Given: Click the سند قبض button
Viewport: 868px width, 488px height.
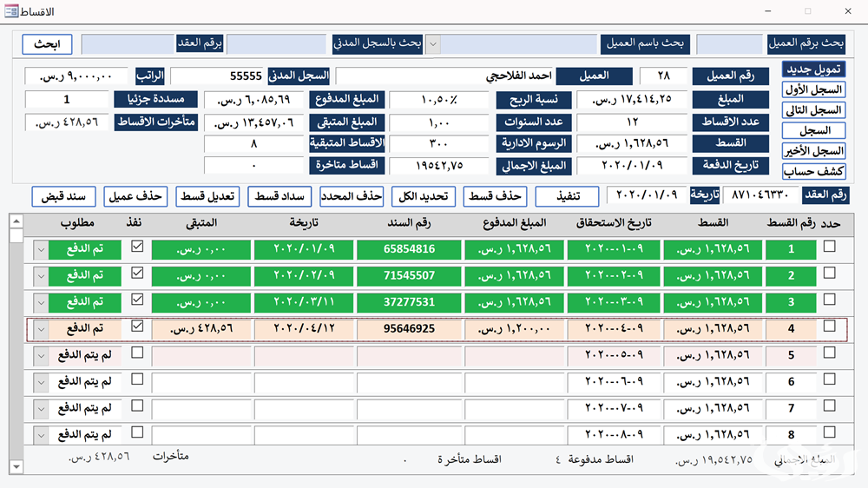Looking at the screenshot, I should [63, 196].
